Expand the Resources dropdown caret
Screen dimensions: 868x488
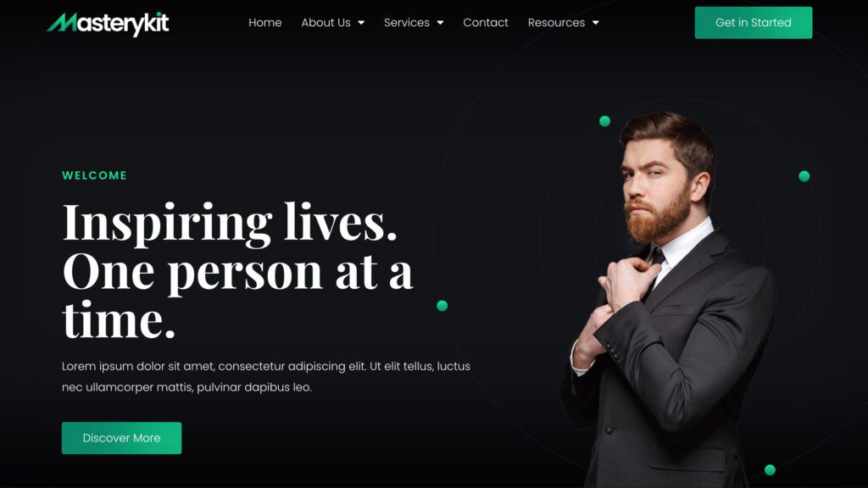click(x=596, y=23)
